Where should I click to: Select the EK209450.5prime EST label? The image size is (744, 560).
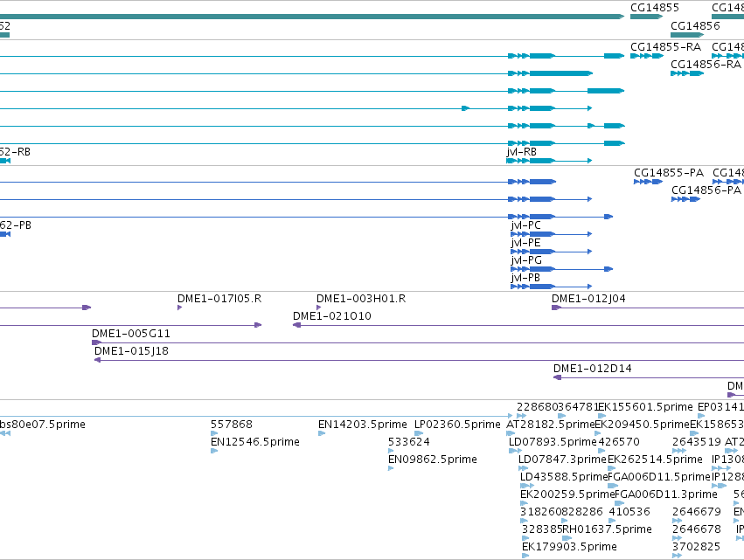642,425
